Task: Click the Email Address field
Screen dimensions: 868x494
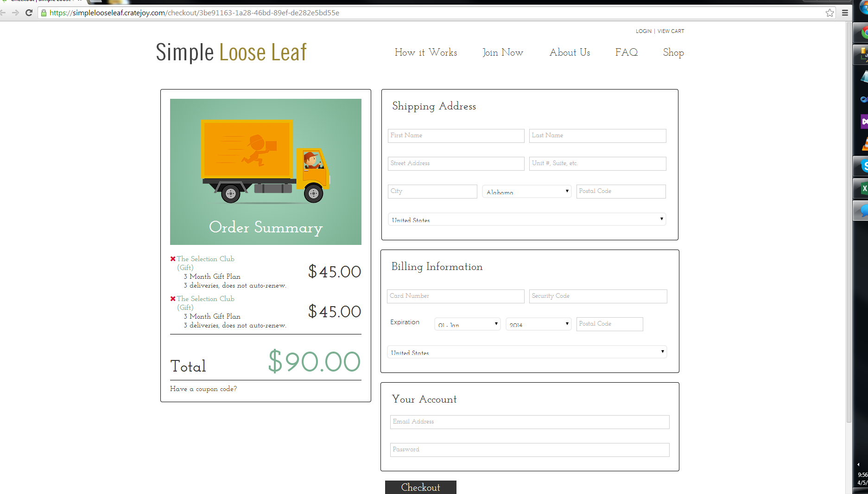Action: click(x=530, y=422)
